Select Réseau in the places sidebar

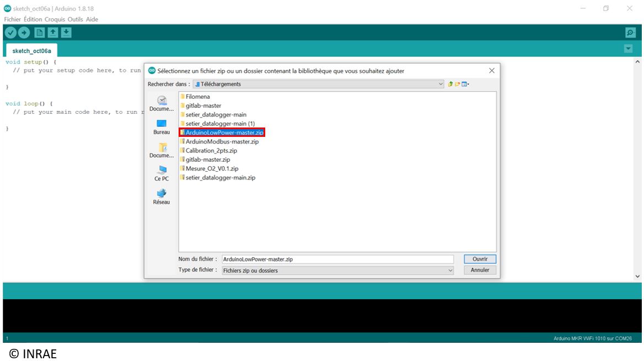[162, 197]
